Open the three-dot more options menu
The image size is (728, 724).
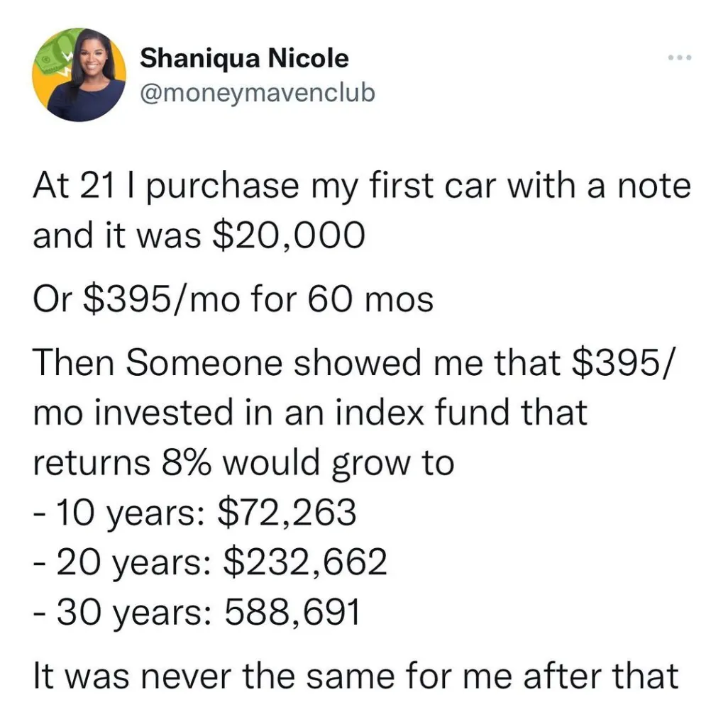tap(678, 57)
